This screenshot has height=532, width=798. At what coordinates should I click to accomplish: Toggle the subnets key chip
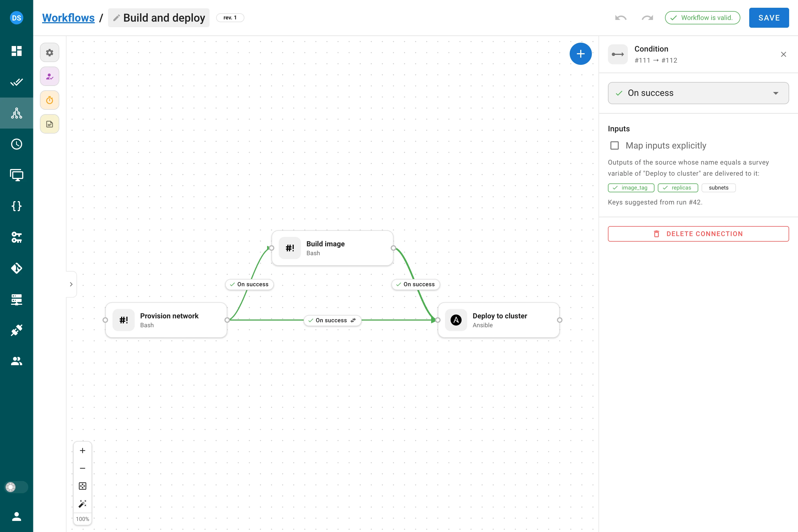pos(718,188)
